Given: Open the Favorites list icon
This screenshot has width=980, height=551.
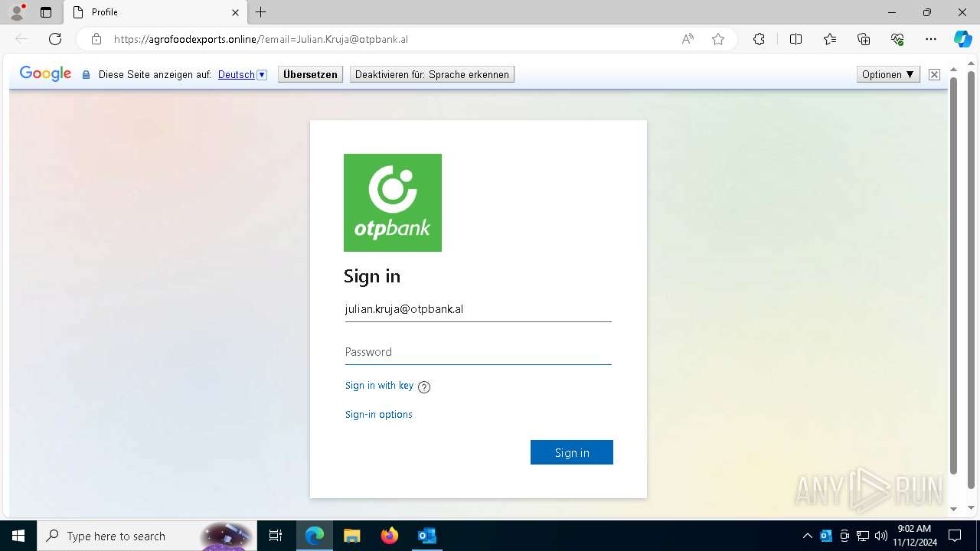Looking at the screenshot, I should coord(830,39).
